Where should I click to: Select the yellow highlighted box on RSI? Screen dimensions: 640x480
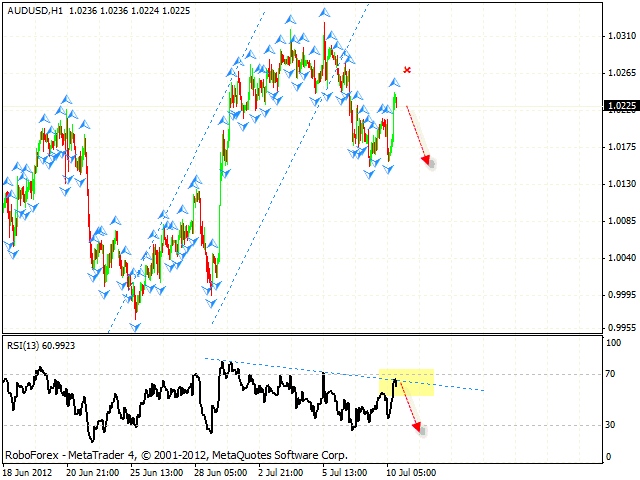pyautogui.click(x=405, y=381)
